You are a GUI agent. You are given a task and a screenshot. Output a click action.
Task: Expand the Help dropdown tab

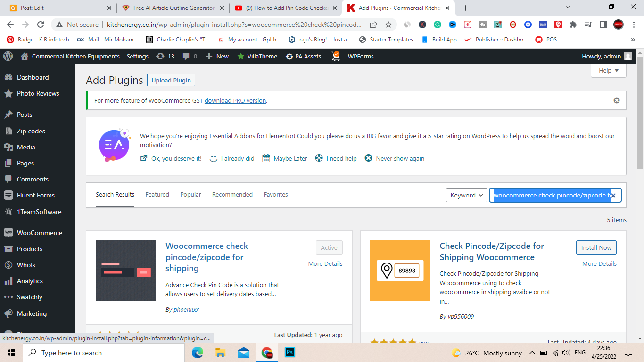609,70
